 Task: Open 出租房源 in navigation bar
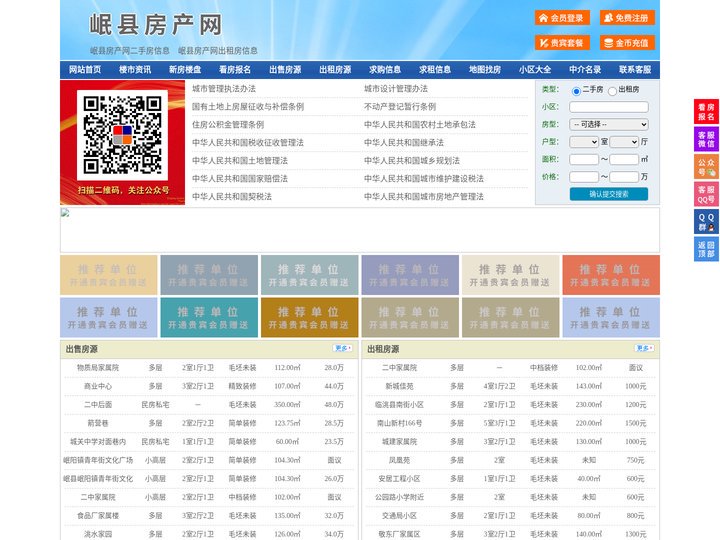335,70
